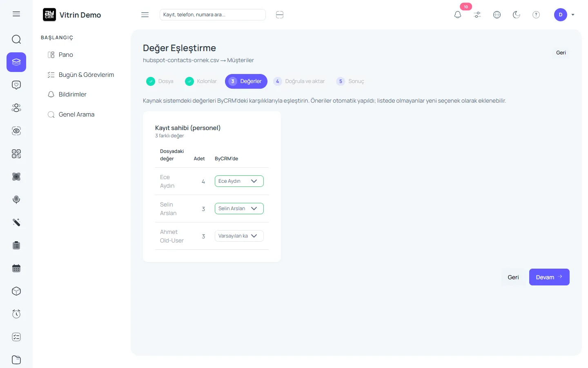Open the calendar icon in rail
The image size is (588, 368).
tap(16, 268)
